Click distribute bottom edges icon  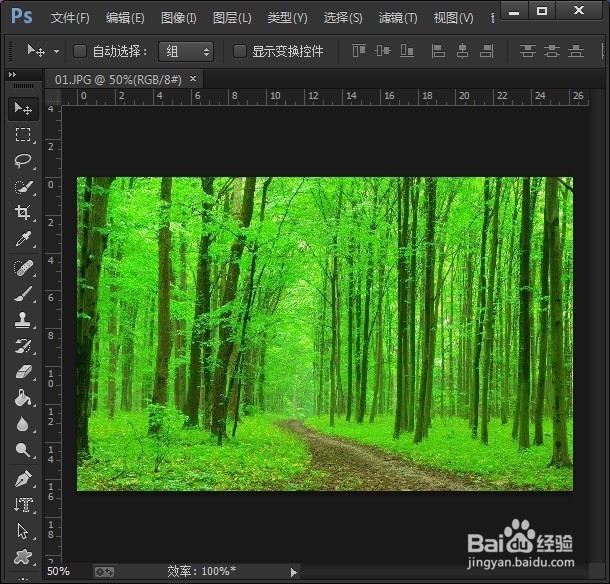pyautogui.click(x=576, y=51)
